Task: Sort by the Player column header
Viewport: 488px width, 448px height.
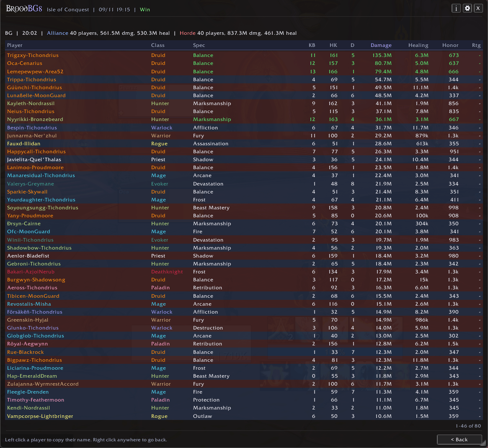Action: pos(15,45)
